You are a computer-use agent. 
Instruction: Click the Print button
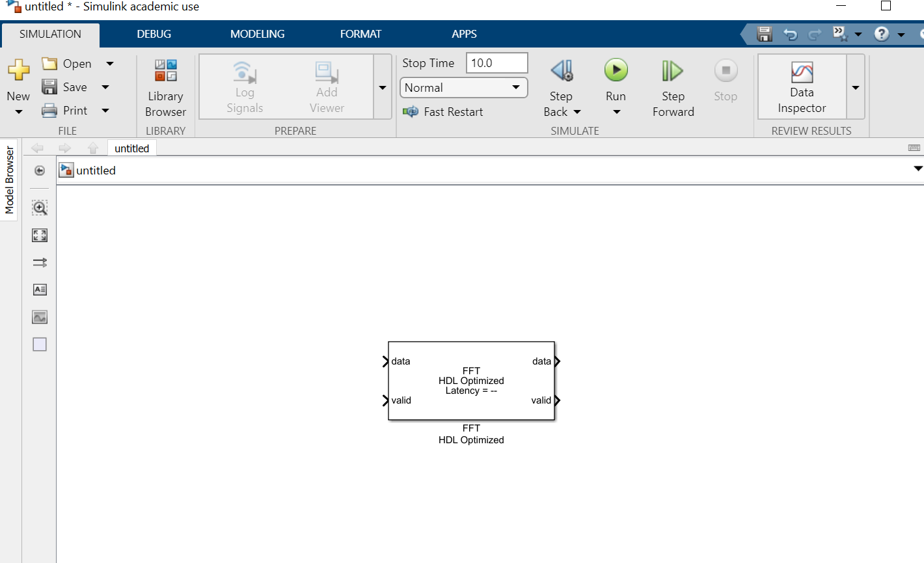coord(66,111)
